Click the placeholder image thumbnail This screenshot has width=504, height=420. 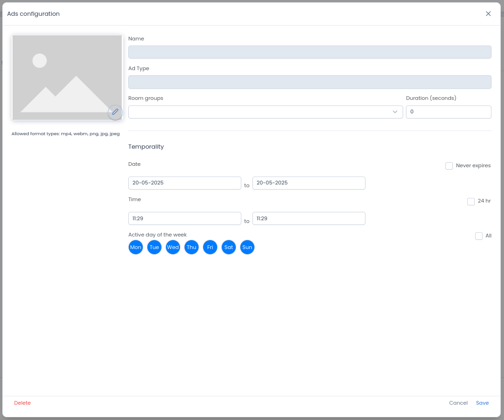67,78
